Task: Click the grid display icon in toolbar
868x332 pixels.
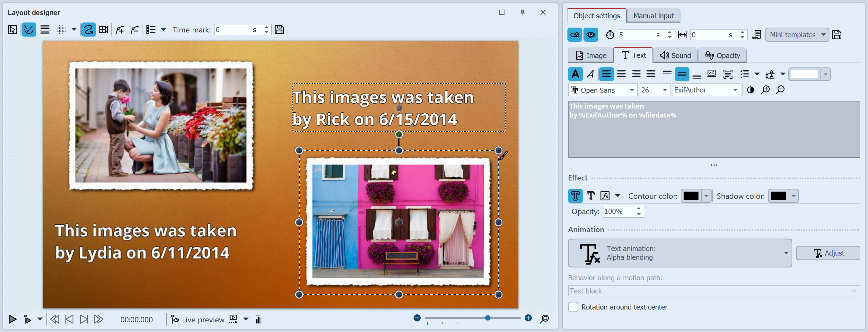Action: pyautogui.click(x=61, y=30)
